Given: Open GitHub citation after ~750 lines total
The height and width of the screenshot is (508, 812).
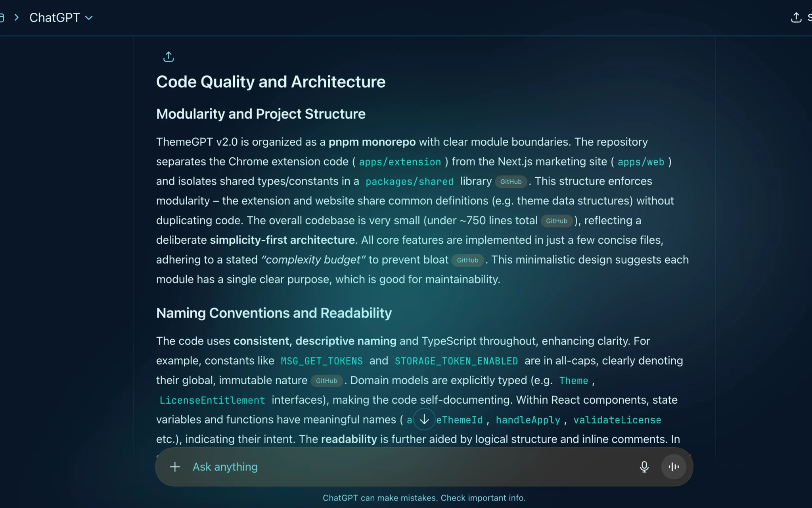Looking at the screenshot, I should tap(556, 221).
